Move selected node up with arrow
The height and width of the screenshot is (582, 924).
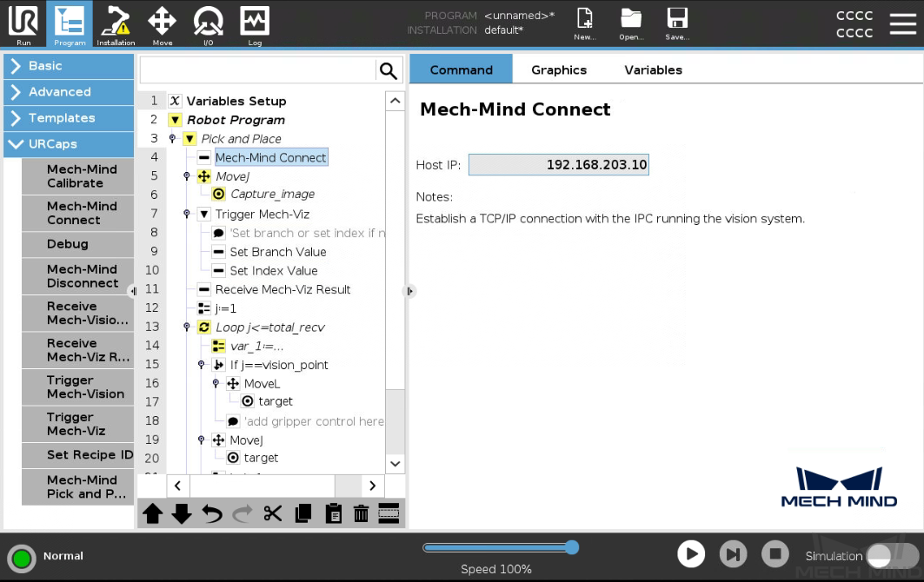pyautogui.click(x=153, y=513)
